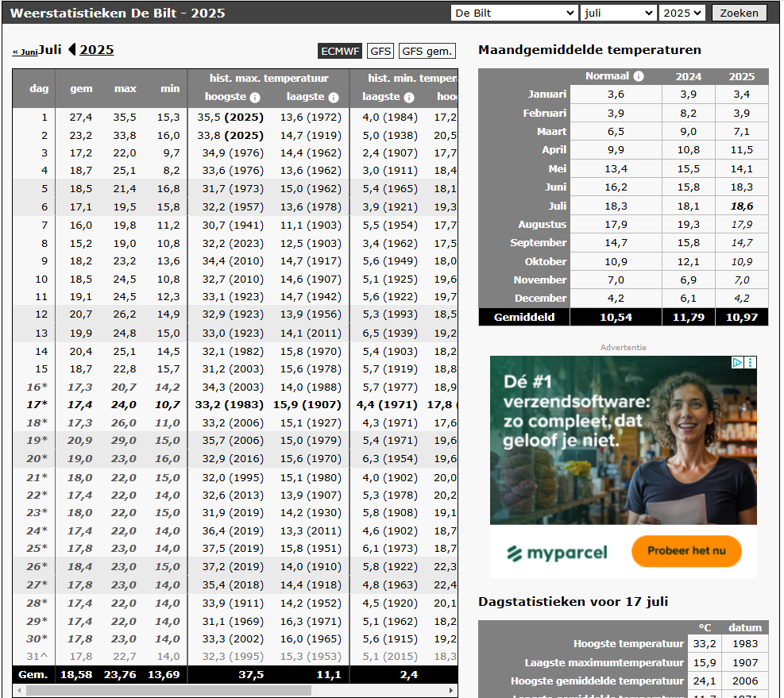
Task: Open the info icon next to 'Normaal'
Action: point(639,77)
